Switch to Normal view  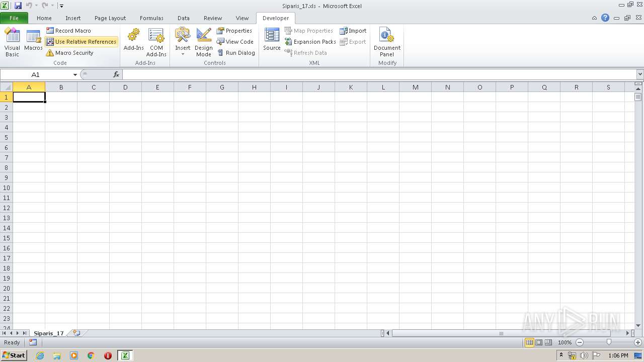click(529, 342)
